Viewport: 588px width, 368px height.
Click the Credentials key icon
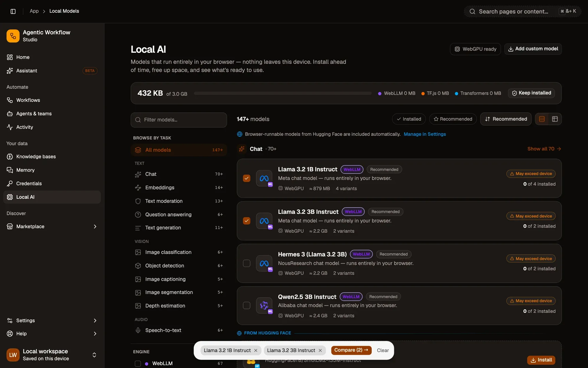pos(10,184)
